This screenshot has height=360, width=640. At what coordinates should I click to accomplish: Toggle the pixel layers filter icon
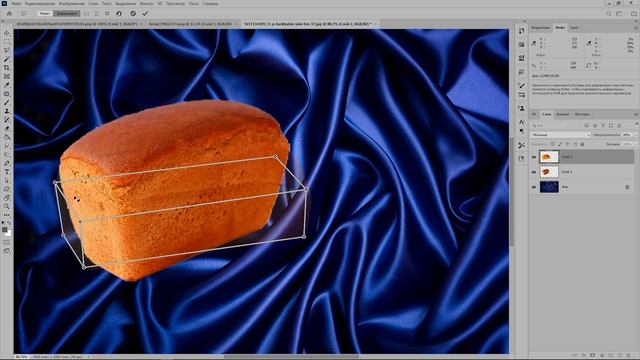tap(587, 126)
